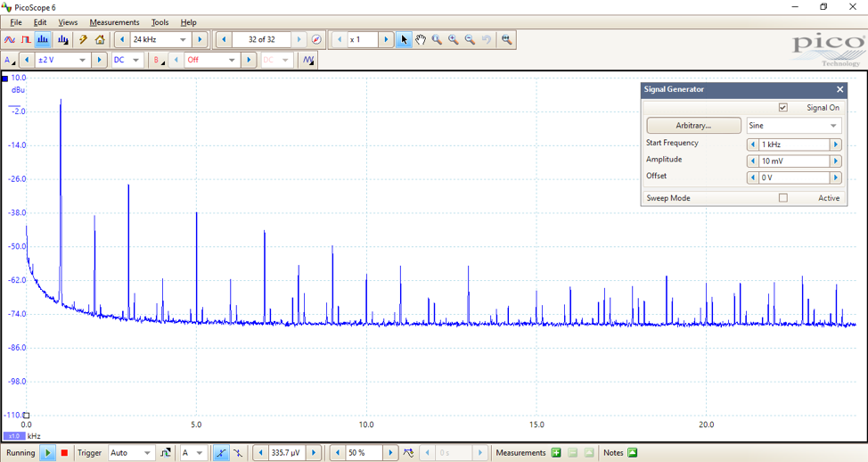868x462 pixels.
Task: Click the Arbitrary... button
Action: click(693, 126)
